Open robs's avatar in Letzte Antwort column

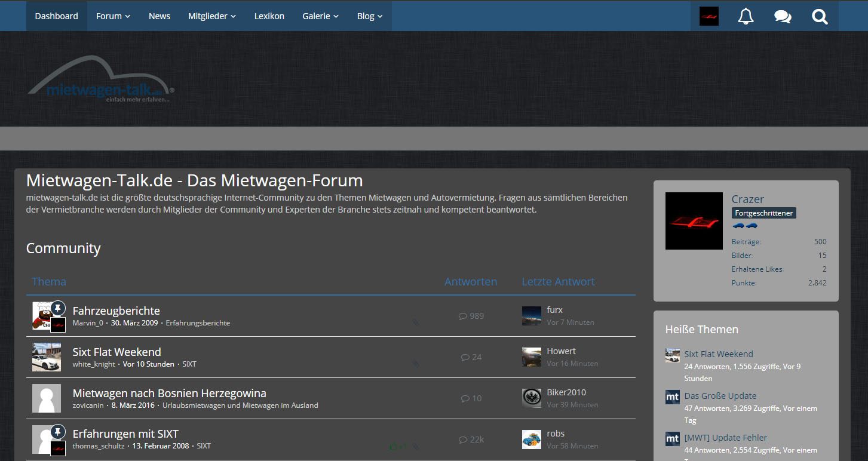(532, 440)
